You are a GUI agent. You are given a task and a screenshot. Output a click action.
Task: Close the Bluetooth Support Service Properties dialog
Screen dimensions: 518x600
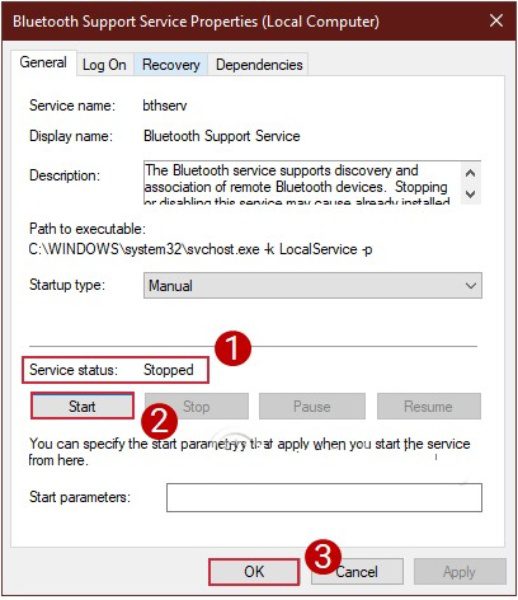tap(496, 21)
